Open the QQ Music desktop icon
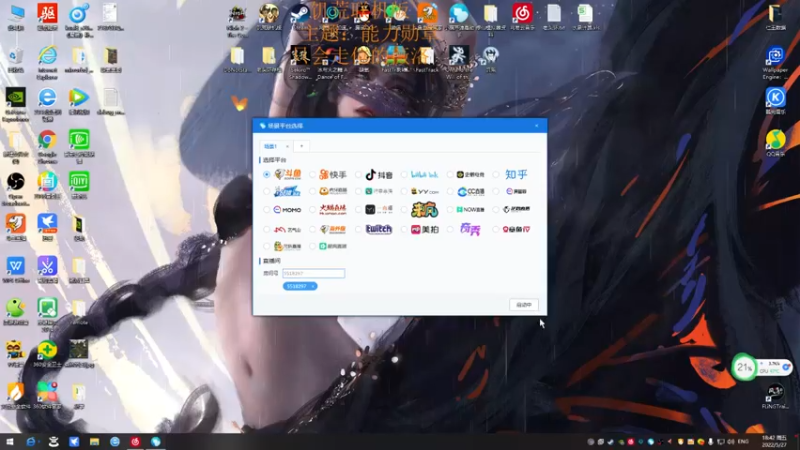This screenshot has width=800, height=450. (x=775, y=143)
